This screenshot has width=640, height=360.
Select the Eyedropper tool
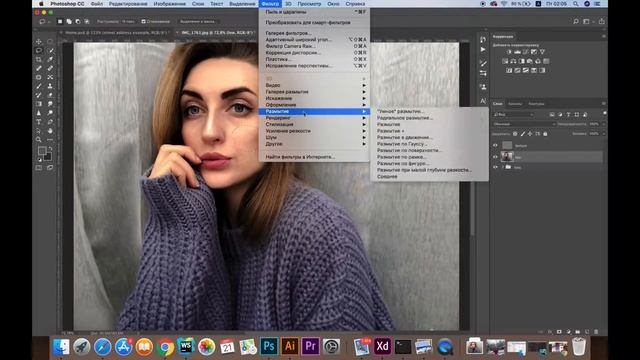[x=50, y=60]
